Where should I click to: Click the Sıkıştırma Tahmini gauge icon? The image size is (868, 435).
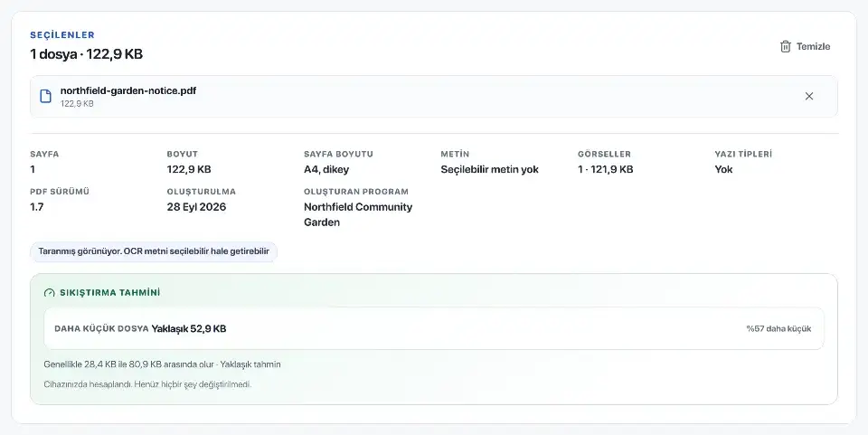(x=49, y=293)
